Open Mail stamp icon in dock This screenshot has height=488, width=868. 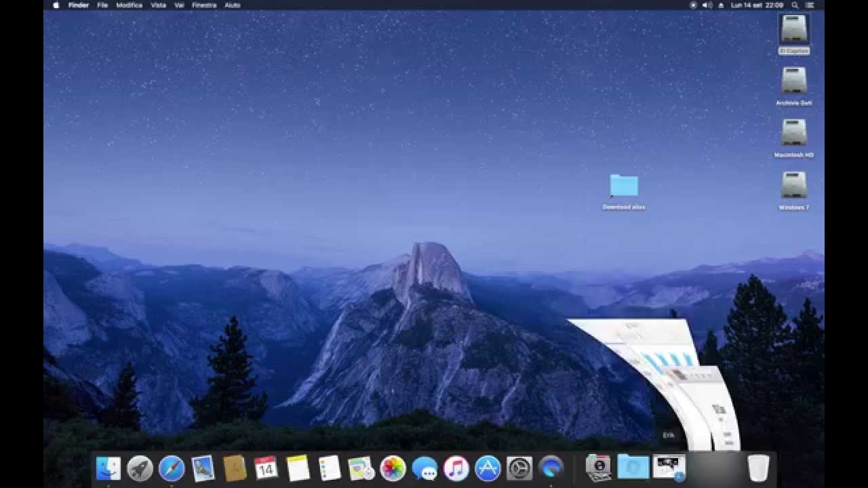[203, 468]
